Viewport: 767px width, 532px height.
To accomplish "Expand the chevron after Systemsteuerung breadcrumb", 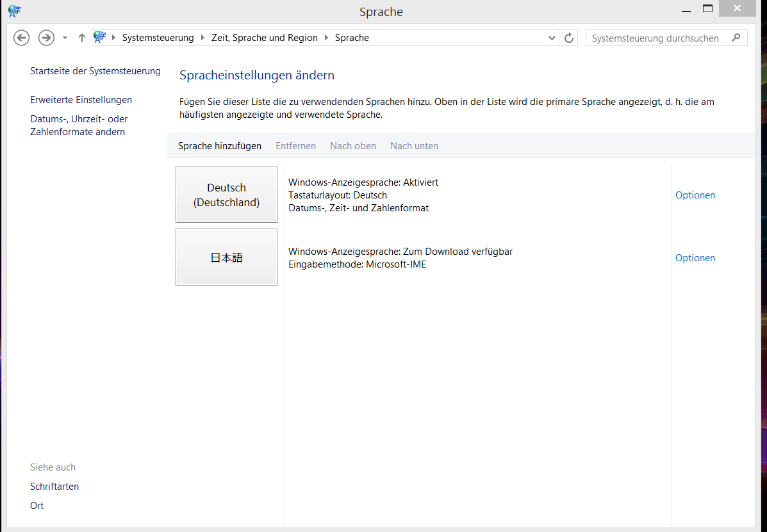I will pos(202,38).
